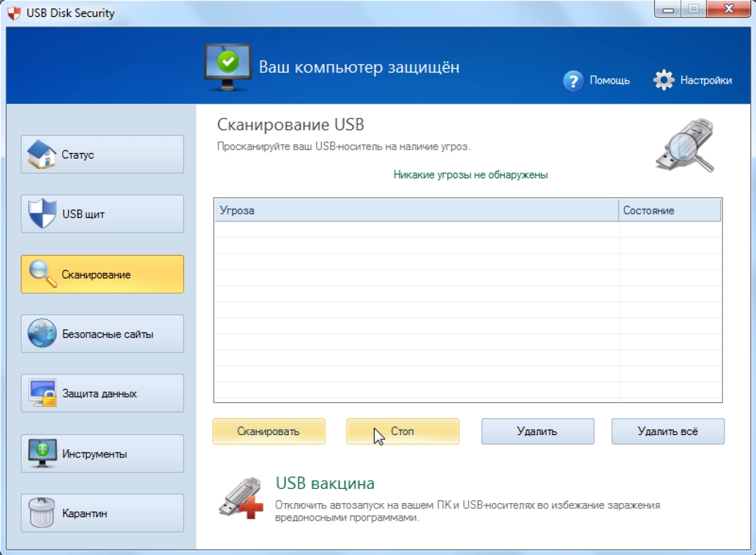
Task: Select the Сканирование sidebar tab
Action: point(102,274)
